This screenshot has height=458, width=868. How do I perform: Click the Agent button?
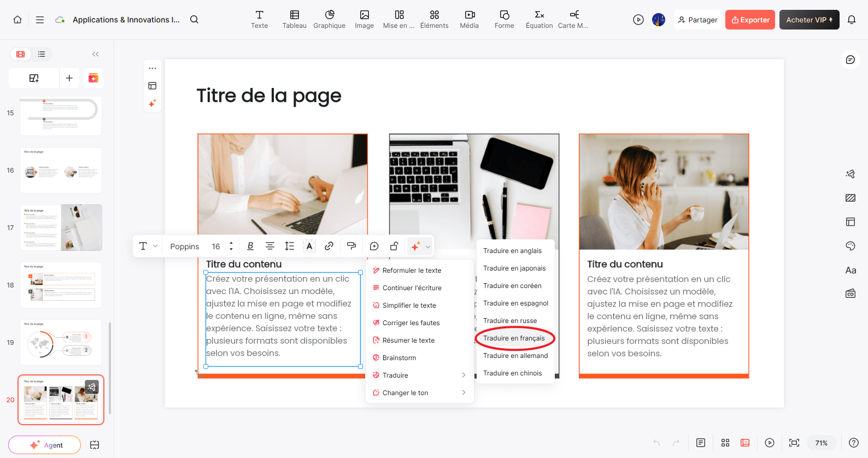coord(45,445)
